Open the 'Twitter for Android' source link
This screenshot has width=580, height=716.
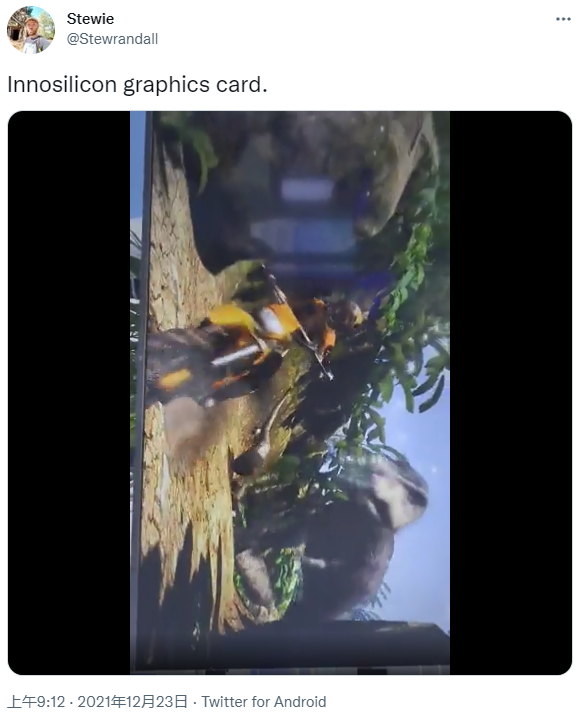pos(264,701)
